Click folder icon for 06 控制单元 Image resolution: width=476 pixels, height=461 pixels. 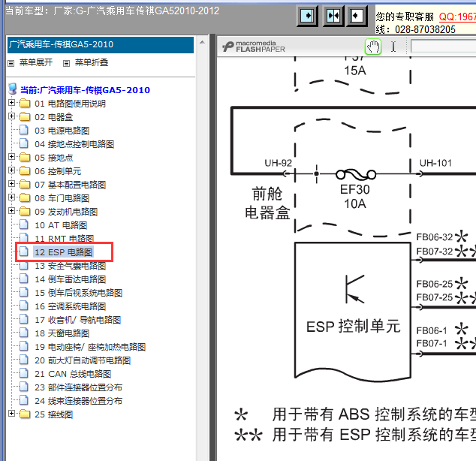pos(25,171)
